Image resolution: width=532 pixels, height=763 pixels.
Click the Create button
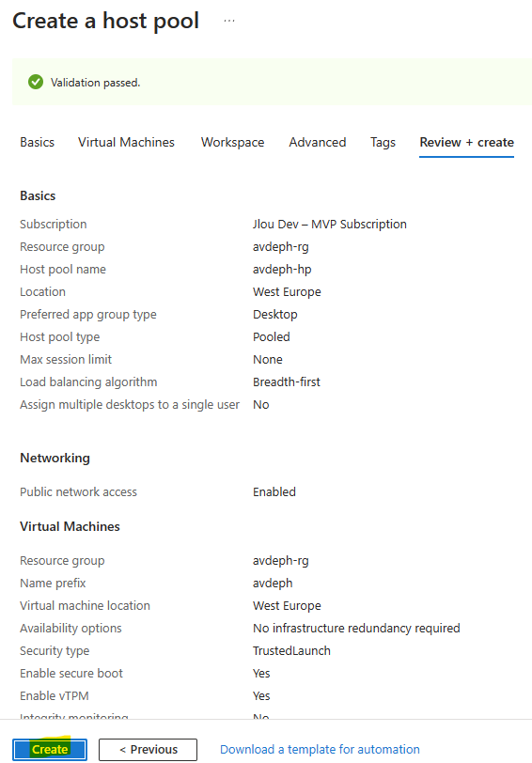pos(50,750)
